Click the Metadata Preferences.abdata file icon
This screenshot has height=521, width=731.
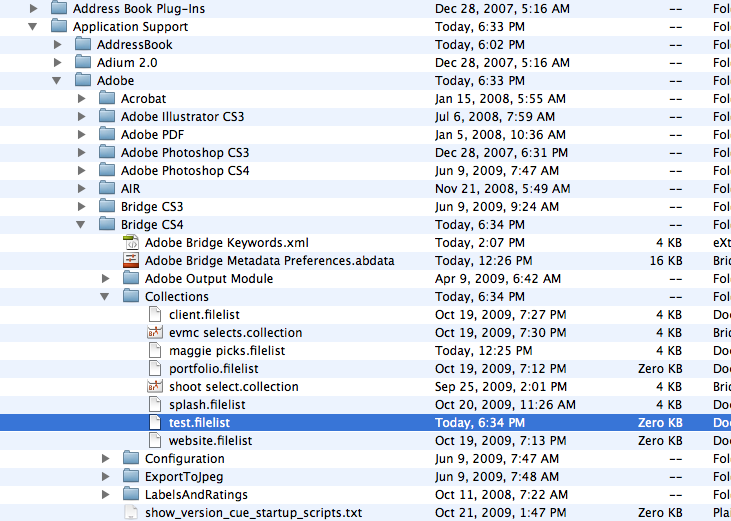[x=131, y=260]
